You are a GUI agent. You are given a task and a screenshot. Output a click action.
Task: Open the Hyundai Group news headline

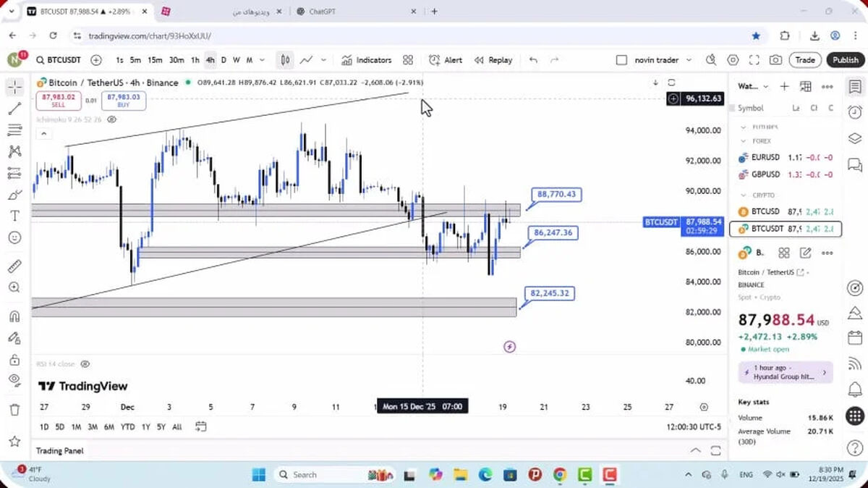(786, 372)
